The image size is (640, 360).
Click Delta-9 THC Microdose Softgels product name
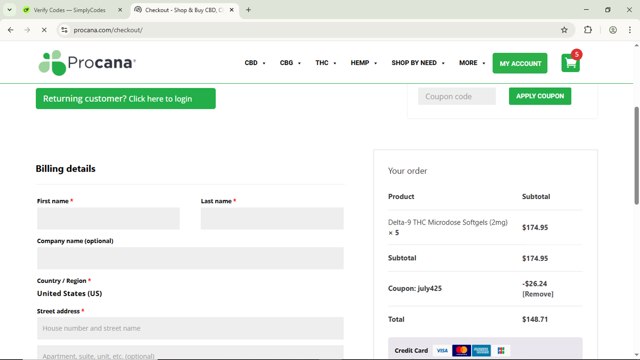pyautogui.click(x=448, y=222)
